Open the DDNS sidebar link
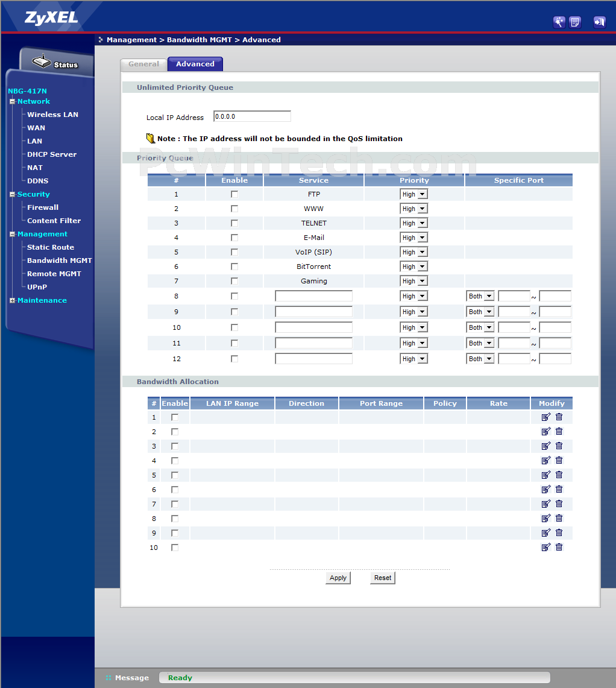Image resolution: width=616 pixels, height=688 pixels. click(38, 181)
